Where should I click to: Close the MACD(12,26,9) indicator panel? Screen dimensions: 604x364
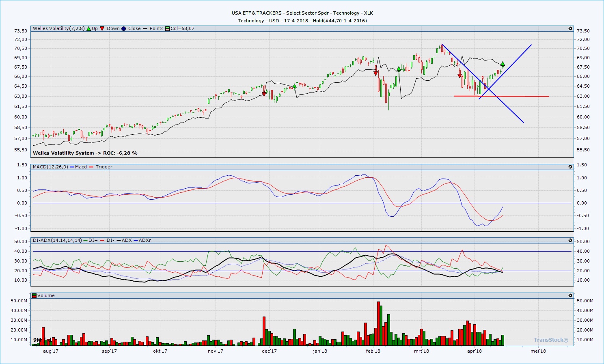coord(570,167)
